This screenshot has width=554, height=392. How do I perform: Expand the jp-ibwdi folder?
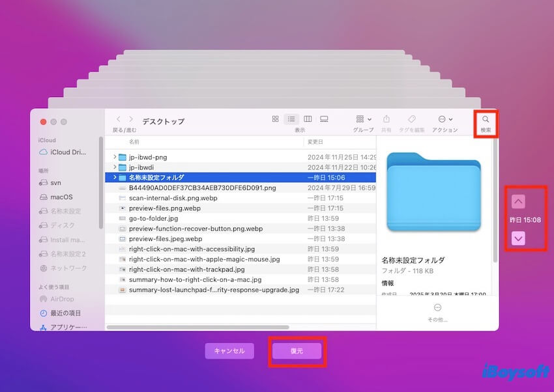[x=115, y=167]
